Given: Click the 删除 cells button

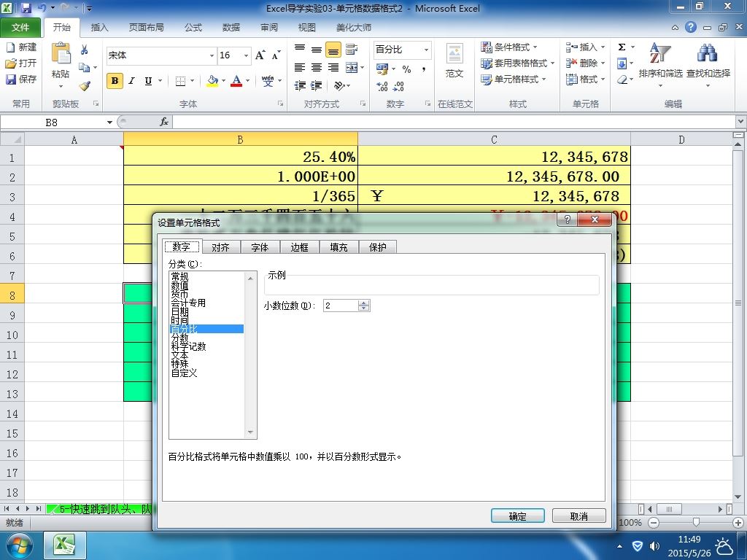Looking at the screenshot, I should click(x=586, y=63).
